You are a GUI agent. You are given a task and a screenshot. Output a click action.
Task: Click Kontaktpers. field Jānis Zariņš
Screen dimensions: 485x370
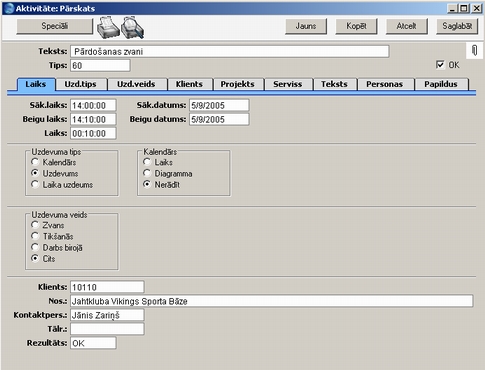107,315
